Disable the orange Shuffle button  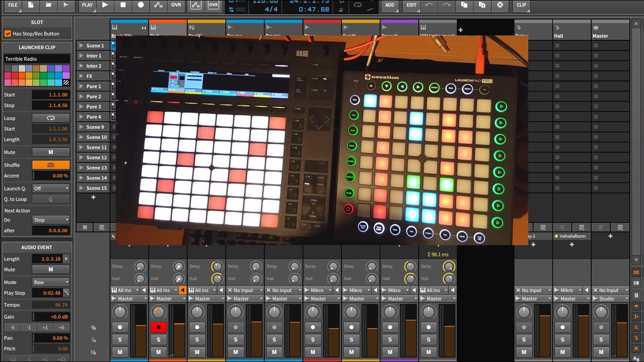(51, 165)
